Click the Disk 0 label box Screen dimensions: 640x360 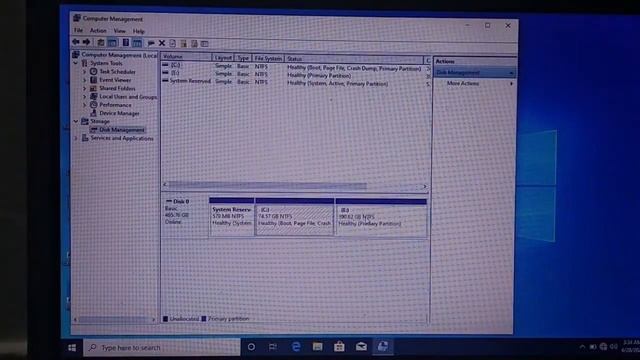[x=185, y=217]
